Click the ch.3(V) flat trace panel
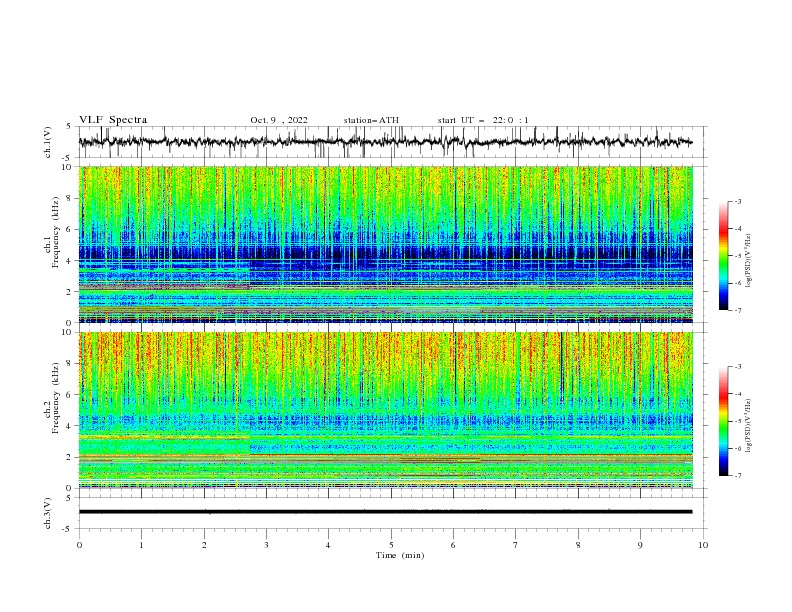 (x=393, y=513)
